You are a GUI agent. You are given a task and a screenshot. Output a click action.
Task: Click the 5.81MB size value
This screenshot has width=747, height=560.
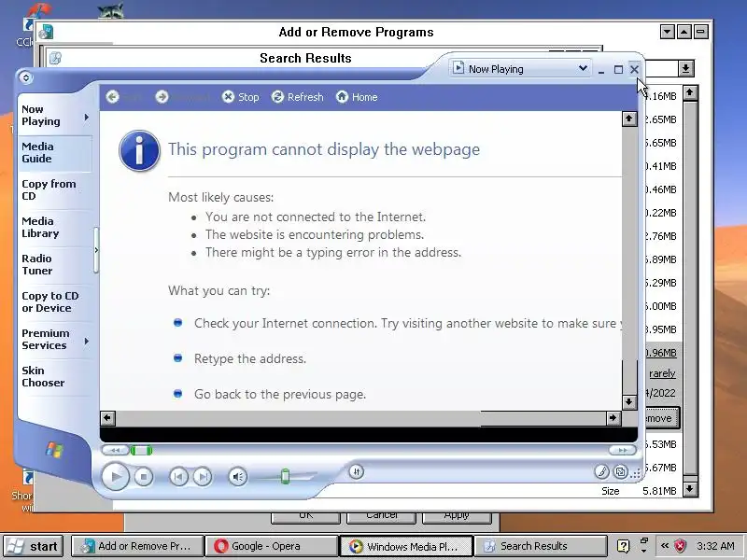(x=659, y=491)
